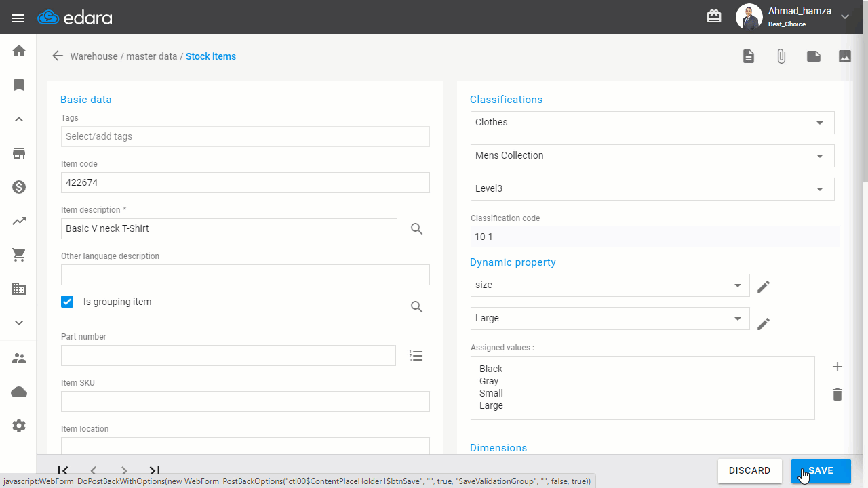This screenshot has height=488, width=868.
Task: Click the Warehouse breadcrumb link
Action: (x=94, y=56)
